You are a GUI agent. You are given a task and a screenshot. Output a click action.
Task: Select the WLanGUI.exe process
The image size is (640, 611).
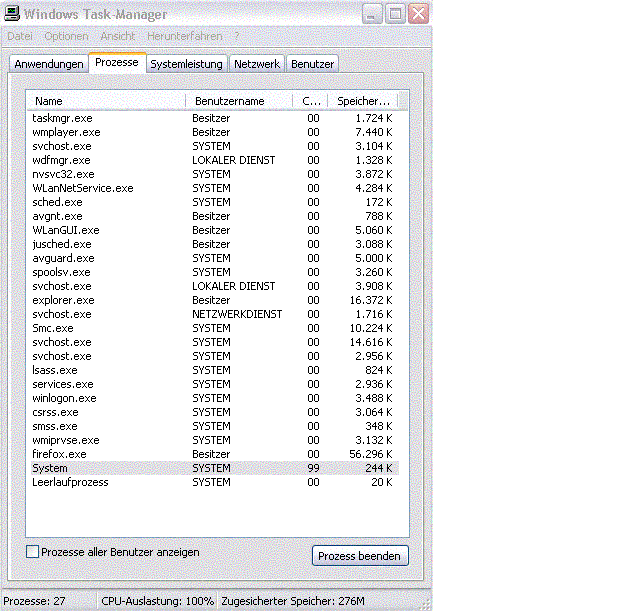[x=215, y=230]
